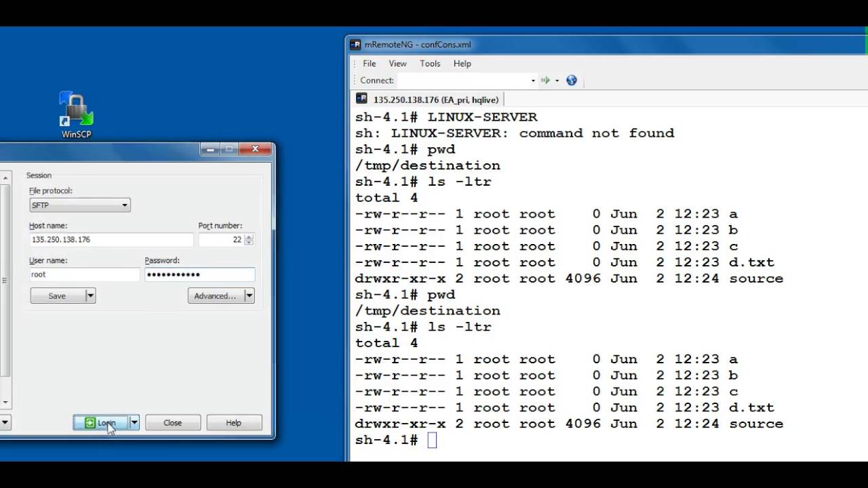Click the Host name field with 135.250.138.176
The width and height of the screenshot is (868, 488).
pos(111,239)
